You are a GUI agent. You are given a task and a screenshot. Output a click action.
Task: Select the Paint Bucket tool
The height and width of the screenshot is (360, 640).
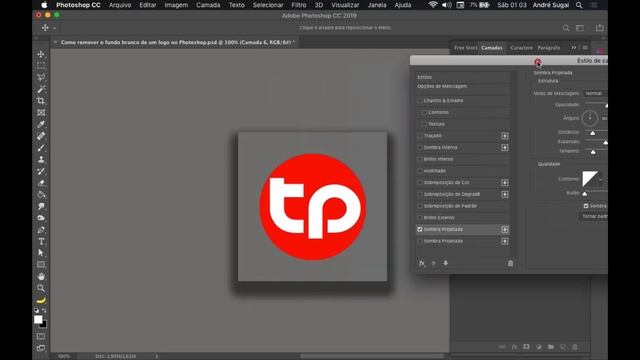(x=41, y=195)
